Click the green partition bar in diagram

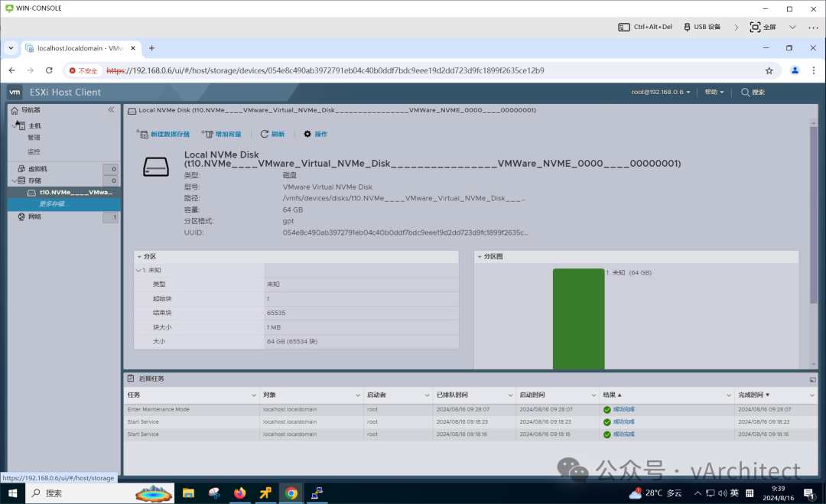tap(578, 319)
